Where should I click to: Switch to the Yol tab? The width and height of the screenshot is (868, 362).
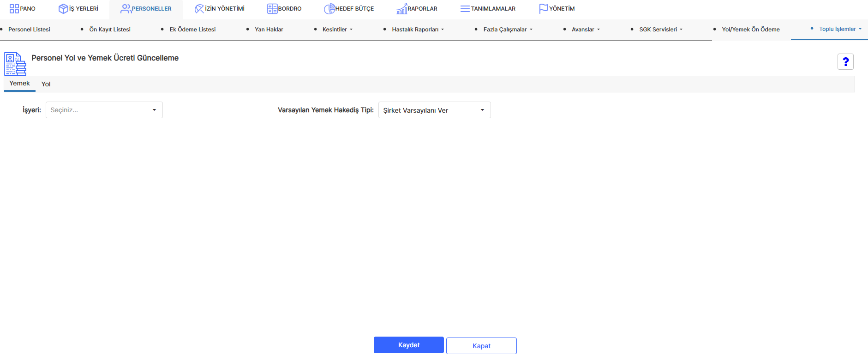coord(46,84)
